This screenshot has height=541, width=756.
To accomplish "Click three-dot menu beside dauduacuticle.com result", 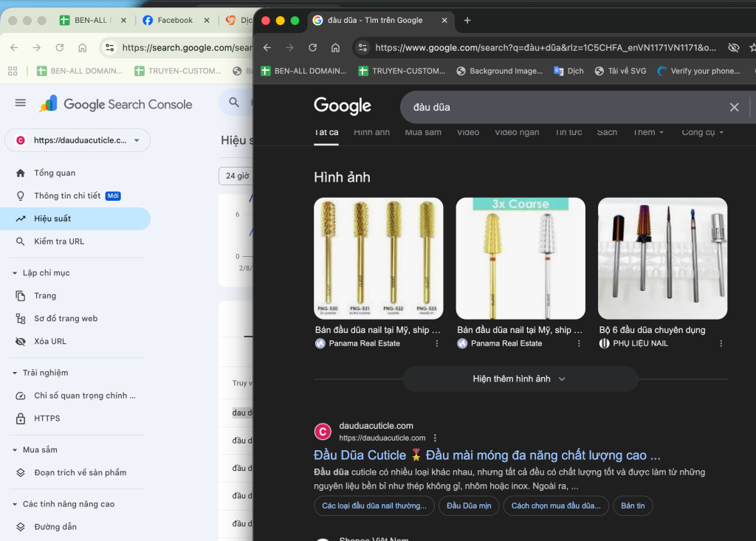I will 435,438.
